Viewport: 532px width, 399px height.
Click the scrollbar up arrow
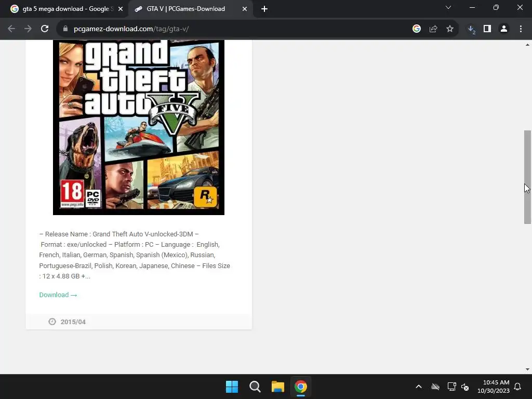[527, 45]
